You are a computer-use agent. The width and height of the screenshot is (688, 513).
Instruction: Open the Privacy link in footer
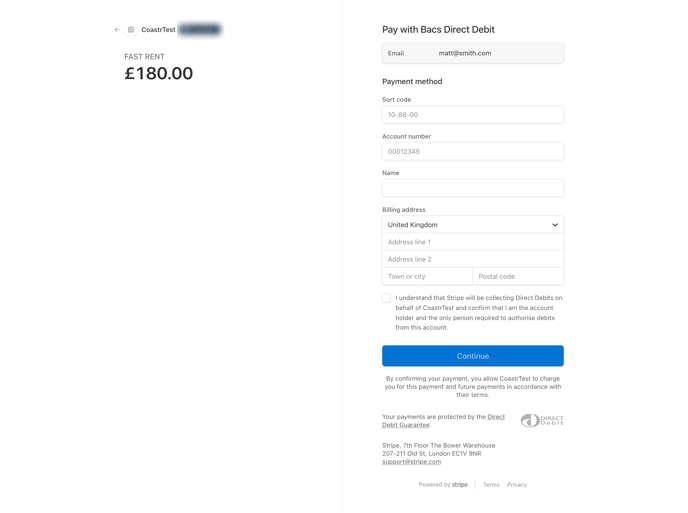click(517, 485)
